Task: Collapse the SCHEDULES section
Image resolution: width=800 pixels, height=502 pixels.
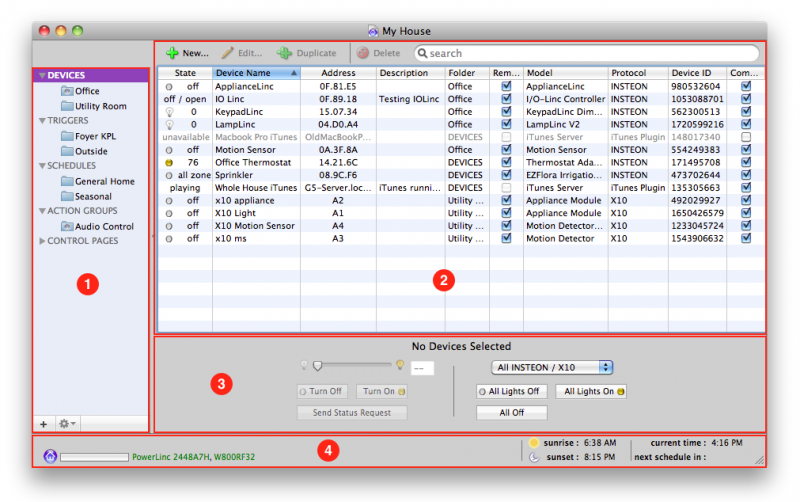Action: tap(42, 166)
